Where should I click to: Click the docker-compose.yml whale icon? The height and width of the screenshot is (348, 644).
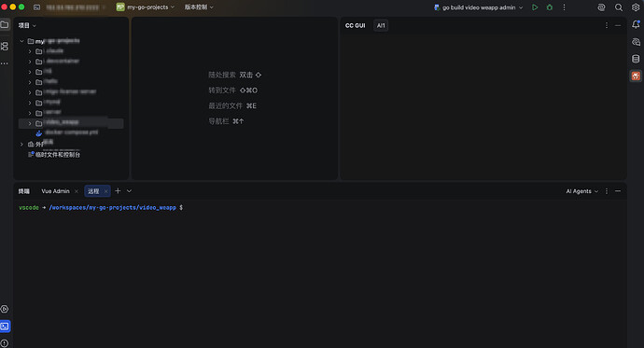[x=39, y=133]
